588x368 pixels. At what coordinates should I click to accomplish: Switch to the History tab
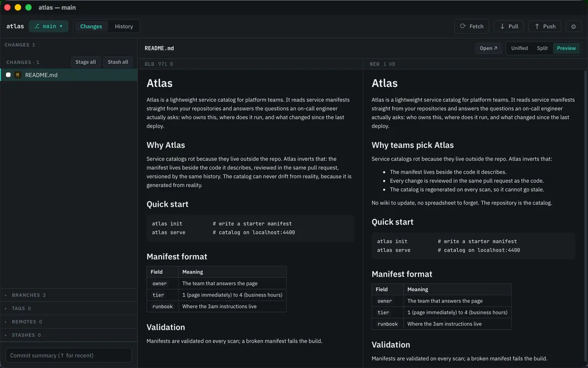pyautogui.click(x=124, y=26)
